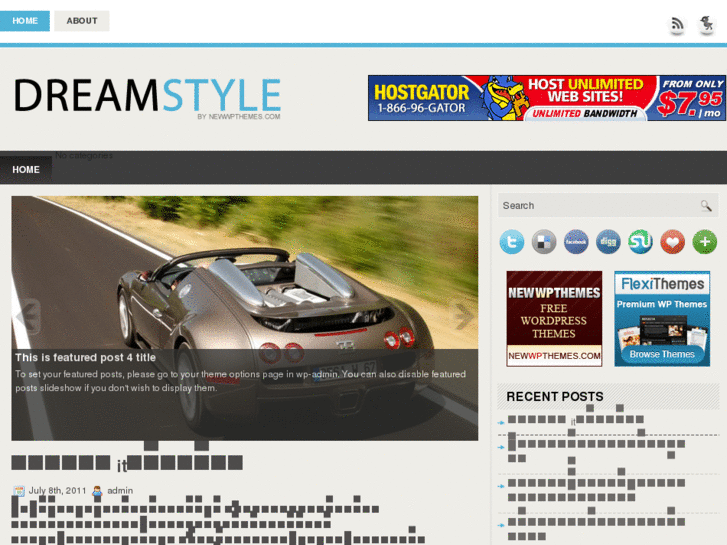The height and width of the screenshot is (545, 727).
Task: Click the red heart favorites icon
Action: pos(672,242)
